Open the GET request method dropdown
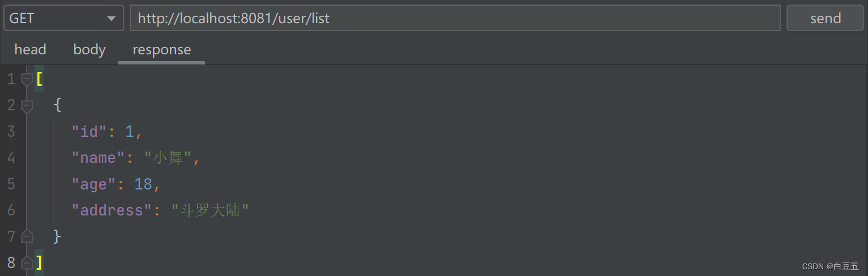Screen dimensions: 868x276 [63, 18]
